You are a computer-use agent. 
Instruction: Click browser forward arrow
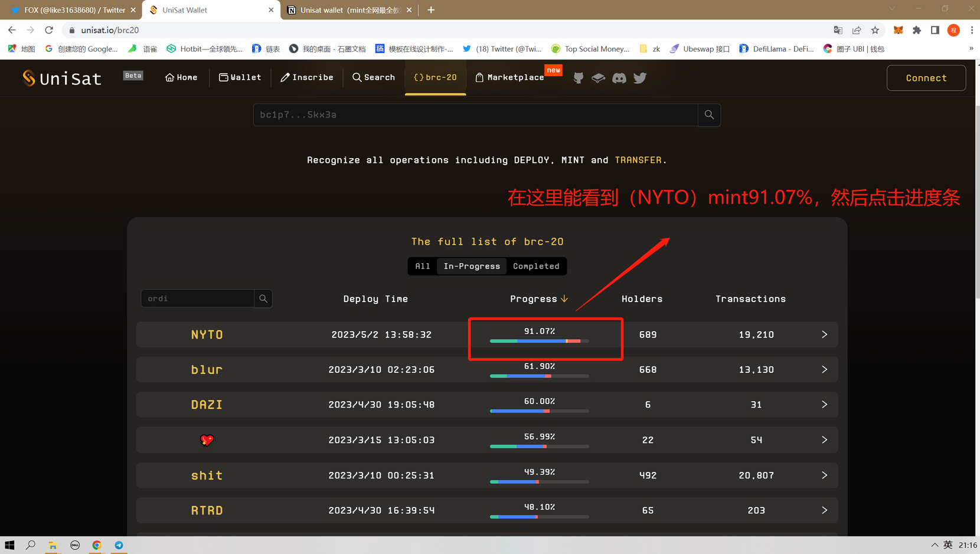coord(30,30)
